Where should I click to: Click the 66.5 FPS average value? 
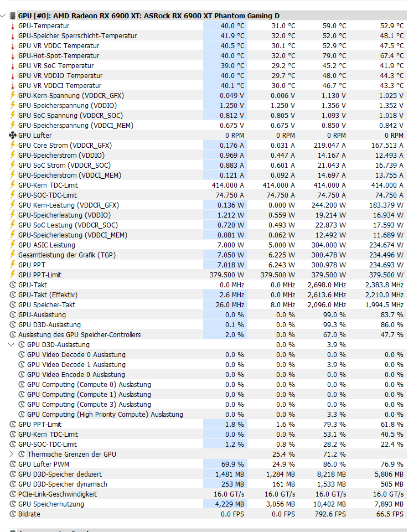tap(390, 514)
